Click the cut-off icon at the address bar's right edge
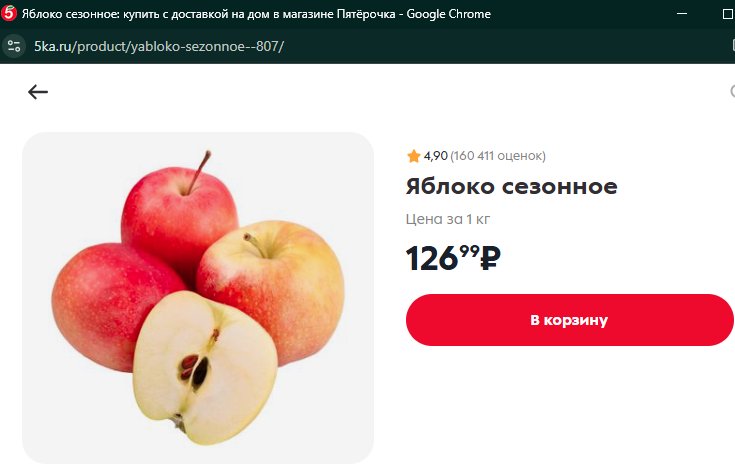735x467 pixels. 733,45
